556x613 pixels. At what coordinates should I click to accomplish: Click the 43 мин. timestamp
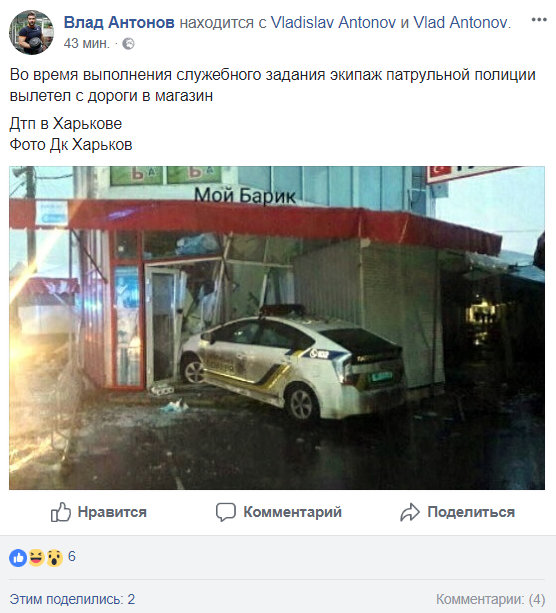(x=86, y=43)
